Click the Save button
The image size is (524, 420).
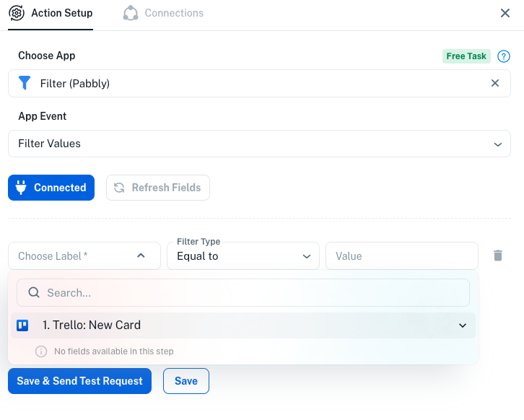185,381
